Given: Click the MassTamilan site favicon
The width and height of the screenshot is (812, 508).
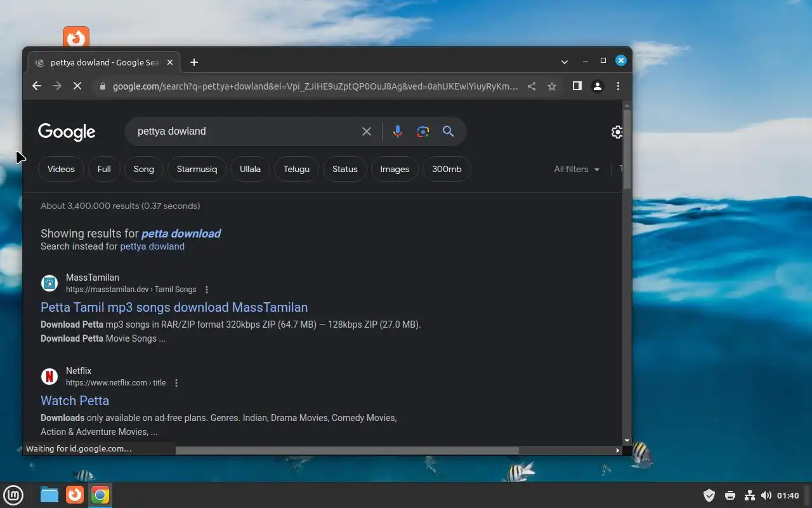Looking at the screenshot, I should click(49, 283).
